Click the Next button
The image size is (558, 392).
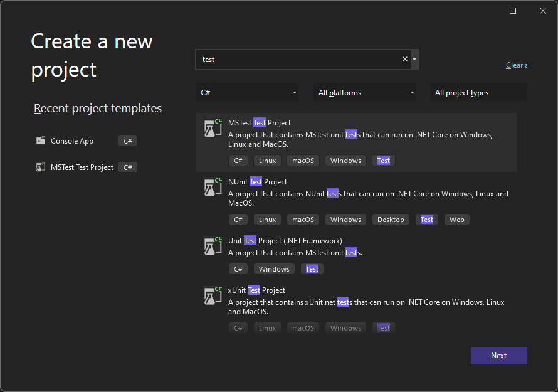tap(498, 355)
